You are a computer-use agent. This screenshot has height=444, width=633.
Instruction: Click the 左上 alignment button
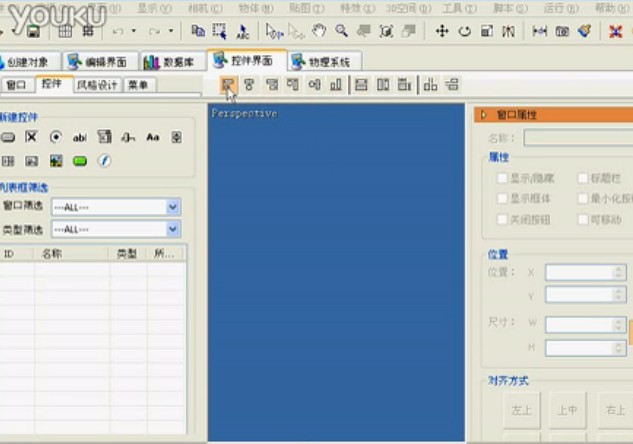click(x=522, y=410)
